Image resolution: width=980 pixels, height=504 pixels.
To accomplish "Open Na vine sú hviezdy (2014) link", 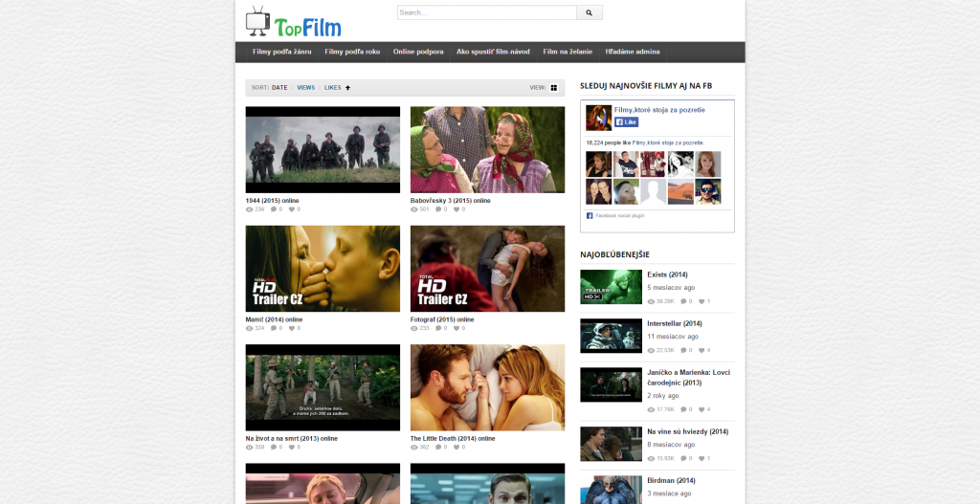I will 687,431.
